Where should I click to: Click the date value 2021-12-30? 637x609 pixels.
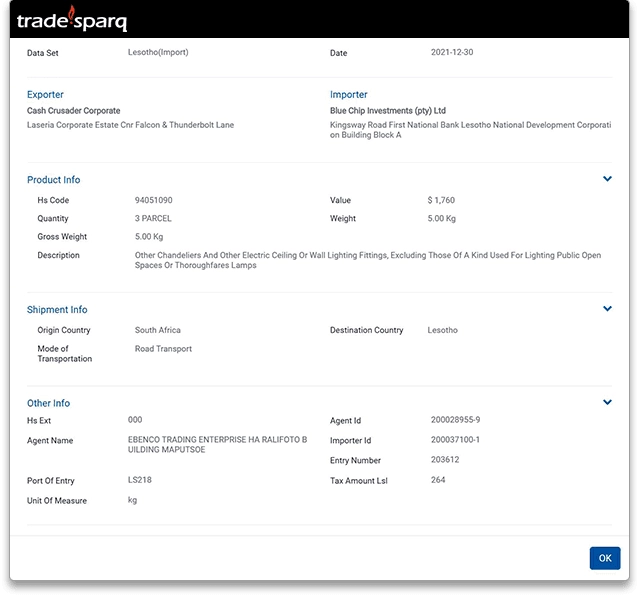pos(452,52)
